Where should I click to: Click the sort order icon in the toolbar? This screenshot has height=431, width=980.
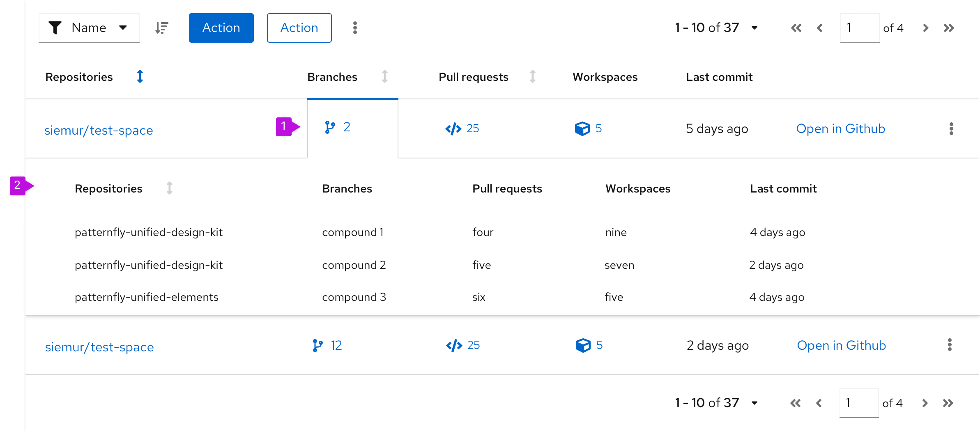point(162,28)
